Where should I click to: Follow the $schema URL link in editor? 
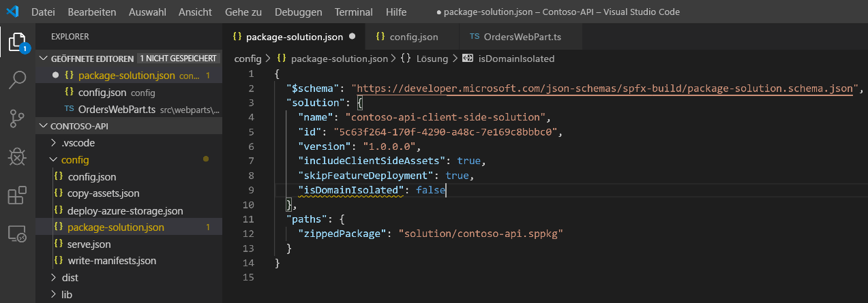point(605,89)
